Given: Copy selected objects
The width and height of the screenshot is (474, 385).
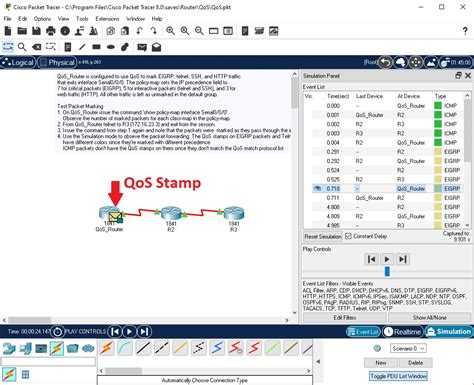Looking at the screenshot, I should tap(110, 31).
